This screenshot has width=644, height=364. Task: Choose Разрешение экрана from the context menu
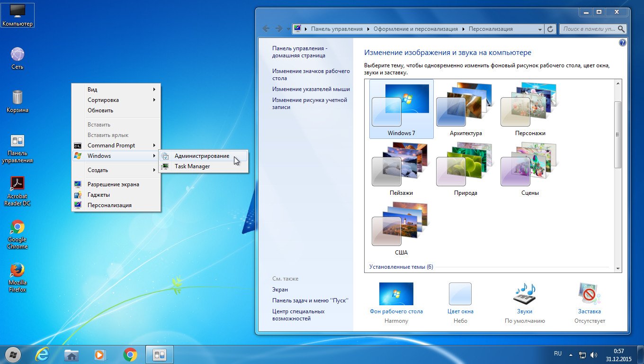116,184
